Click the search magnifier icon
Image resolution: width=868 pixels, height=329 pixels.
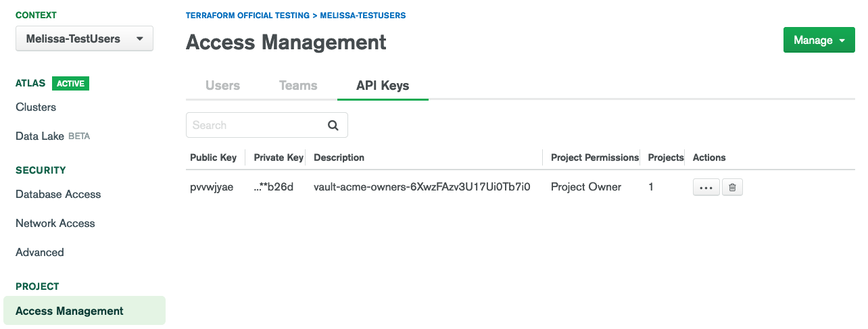333,125
